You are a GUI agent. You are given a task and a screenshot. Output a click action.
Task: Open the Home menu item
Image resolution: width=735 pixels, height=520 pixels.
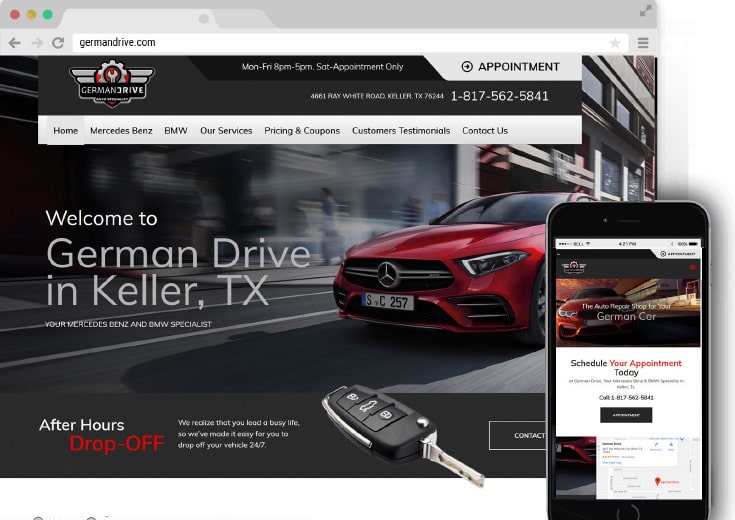[66, 131]
